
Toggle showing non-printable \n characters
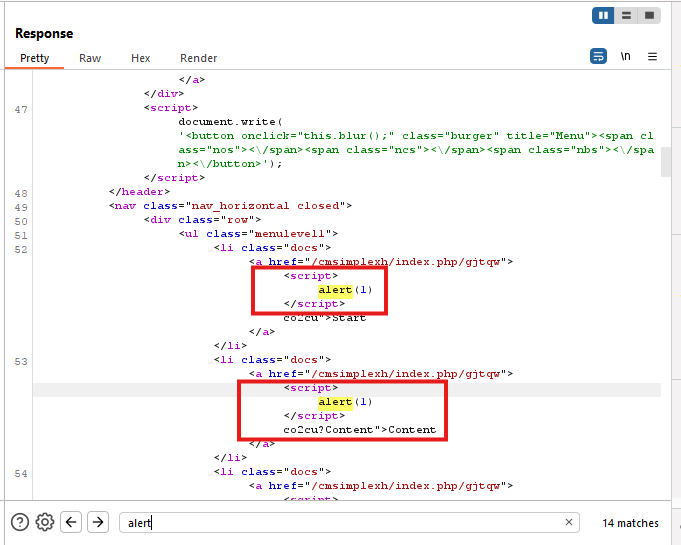pos(625,56)
